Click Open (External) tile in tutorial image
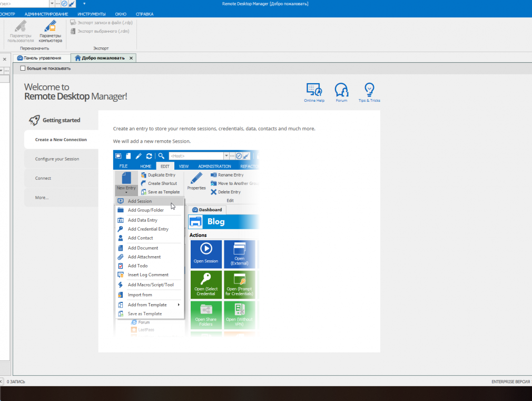The height and width of the screenshot is (401, 532). pos(240,254)
